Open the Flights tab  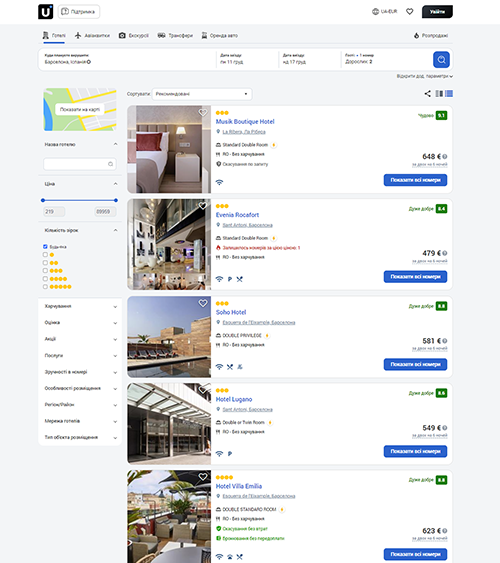[x=93, y=36]
